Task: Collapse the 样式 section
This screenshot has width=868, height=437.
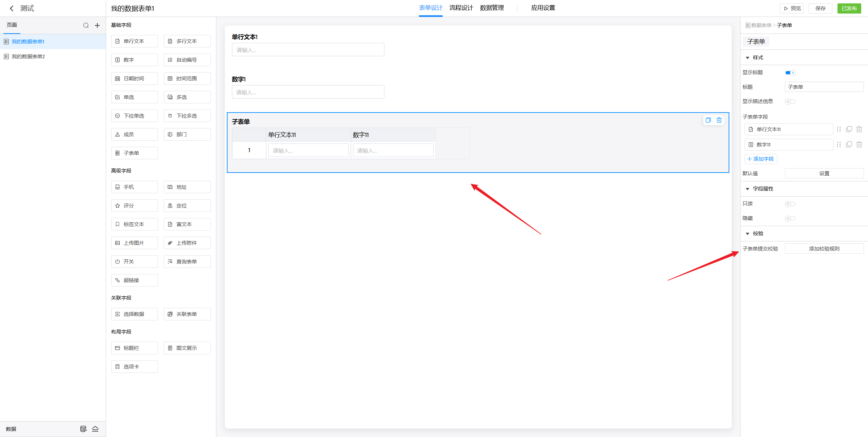Action: coord(747,58)
